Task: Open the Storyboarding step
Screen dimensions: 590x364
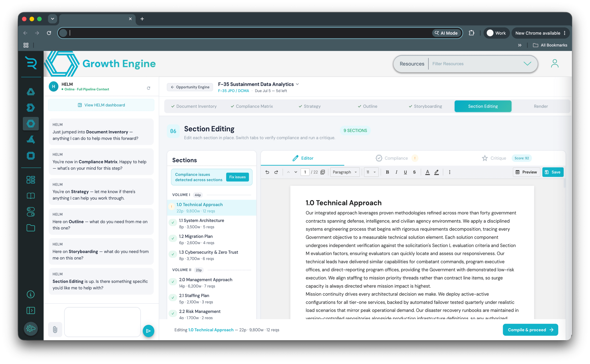Action: [425, 106]
